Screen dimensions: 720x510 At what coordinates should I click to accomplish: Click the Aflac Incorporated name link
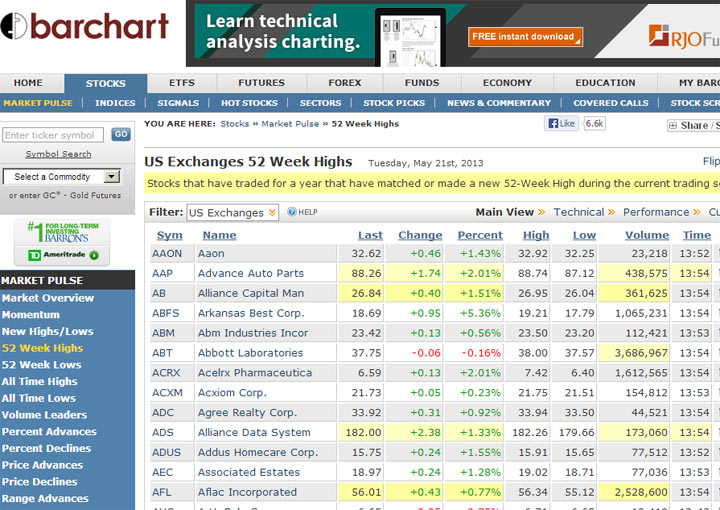click(x=247, y=492)
